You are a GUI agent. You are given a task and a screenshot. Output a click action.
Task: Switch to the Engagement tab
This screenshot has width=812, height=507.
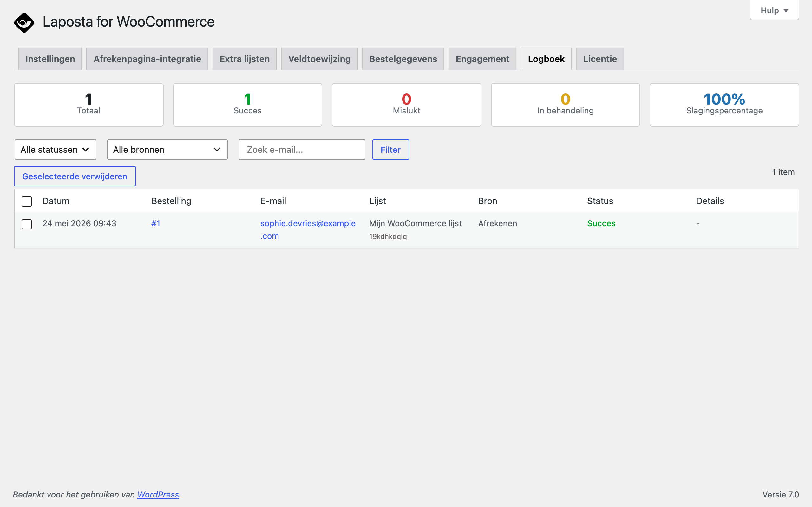(482, 59)
